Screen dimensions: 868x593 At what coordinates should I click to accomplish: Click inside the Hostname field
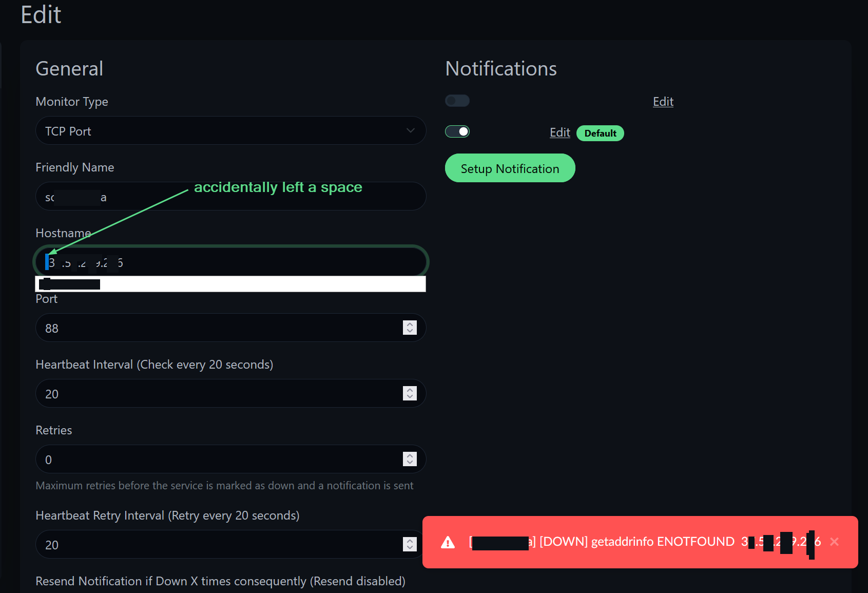click(230, 262)
